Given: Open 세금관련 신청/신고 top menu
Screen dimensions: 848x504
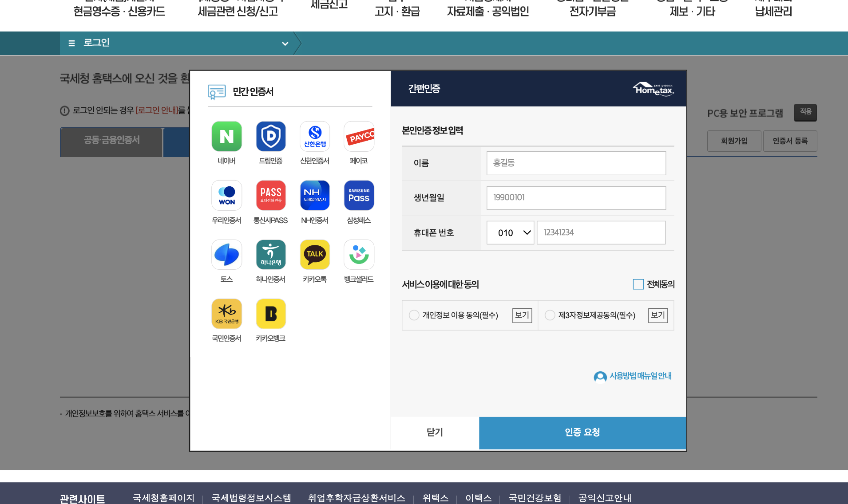Looking at the screenshot, I should coord(238,12).
